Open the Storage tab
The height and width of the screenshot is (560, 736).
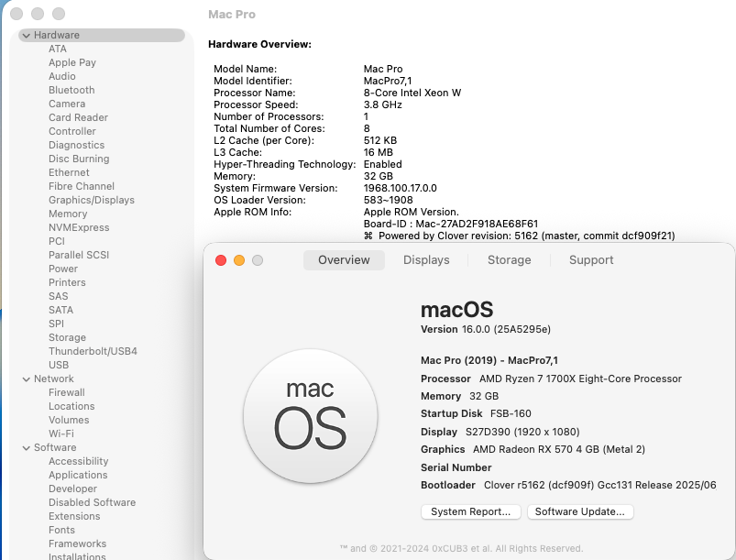509,260
